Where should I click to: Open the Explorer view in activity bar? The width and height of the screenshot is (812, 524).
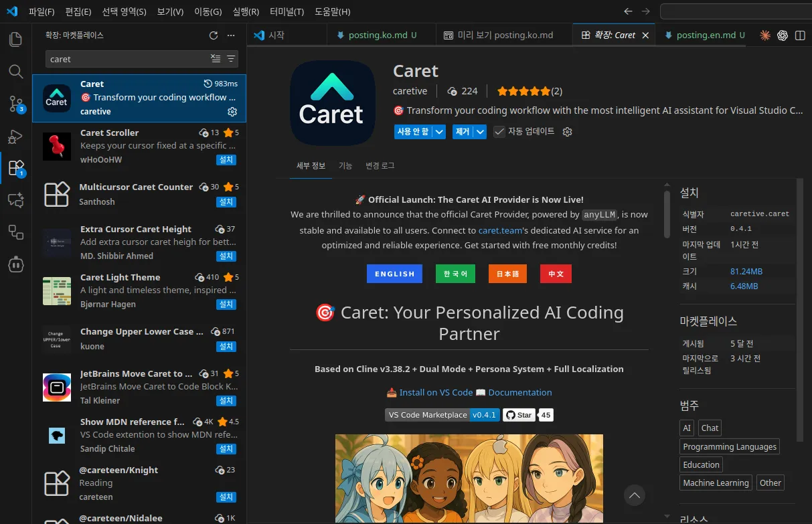pos(15,39)
